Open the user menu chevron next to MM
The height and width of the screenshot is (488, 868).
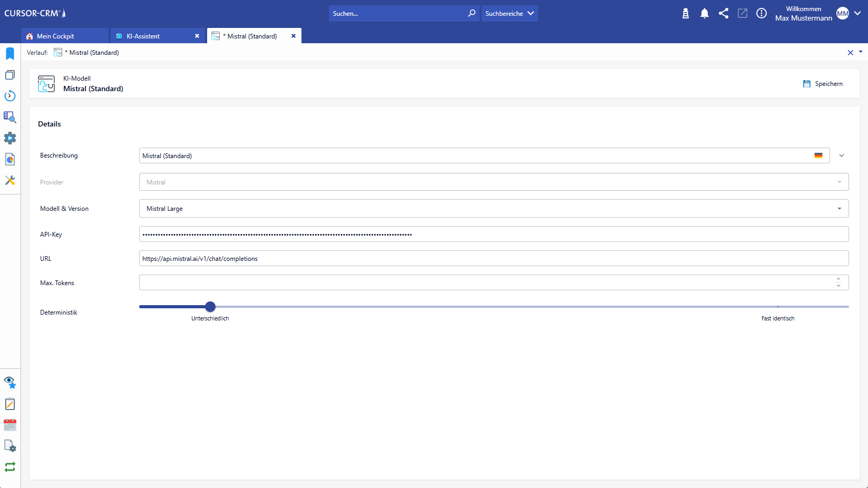(x=857, y=14)
